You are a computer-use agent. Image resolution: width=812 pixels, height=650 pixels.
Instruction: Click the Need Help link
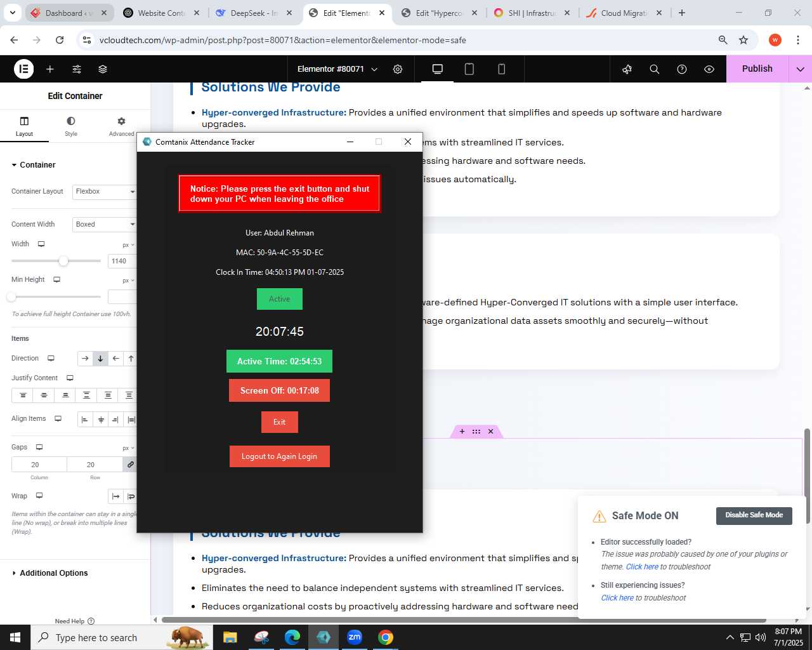(x=74, y=621)
